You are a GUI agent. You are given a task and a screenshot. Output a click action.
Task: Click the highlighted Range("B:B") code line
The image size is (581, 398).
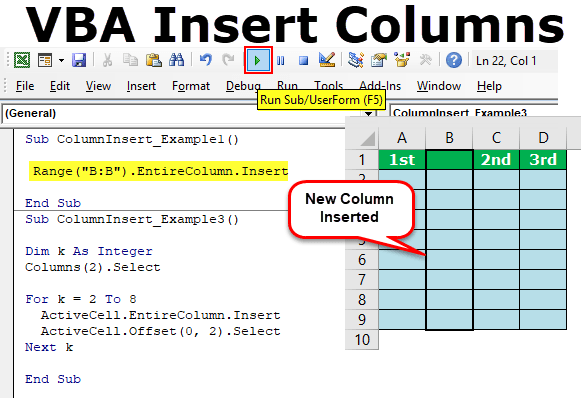[x=159, y=171]
